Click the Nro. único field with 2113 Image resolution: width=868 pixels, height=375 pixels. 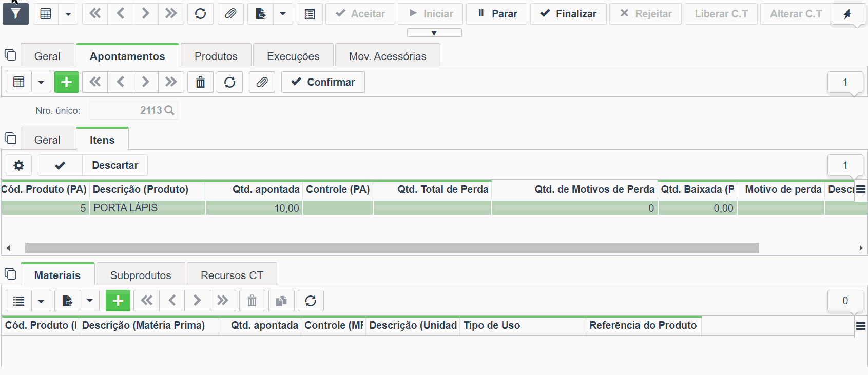134,110
